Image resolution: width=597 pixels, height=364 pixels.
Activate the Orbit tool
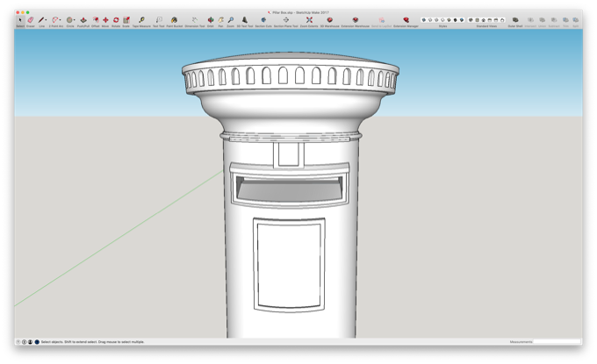pyautogui.click(x=210, y=20)
